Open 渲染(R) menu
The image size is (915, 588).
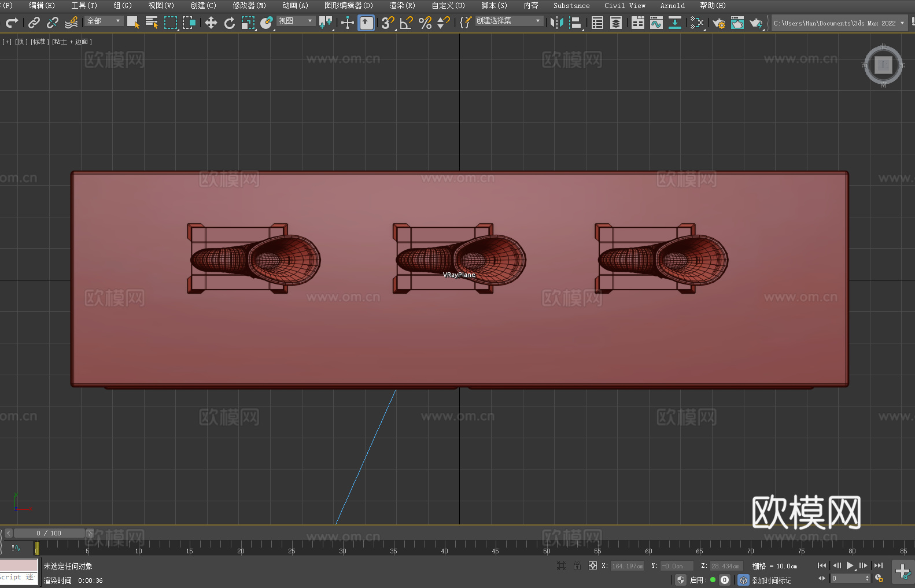pyautogui.click(x=402, y=5)
